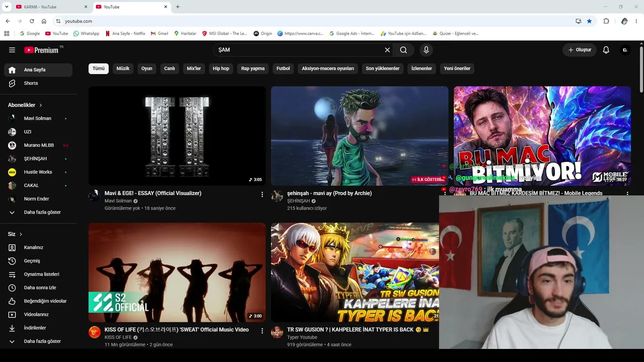Click the Oluştur create button
Image resolution: width=644 pixels, height=362 pixels.
click(580, 50)
